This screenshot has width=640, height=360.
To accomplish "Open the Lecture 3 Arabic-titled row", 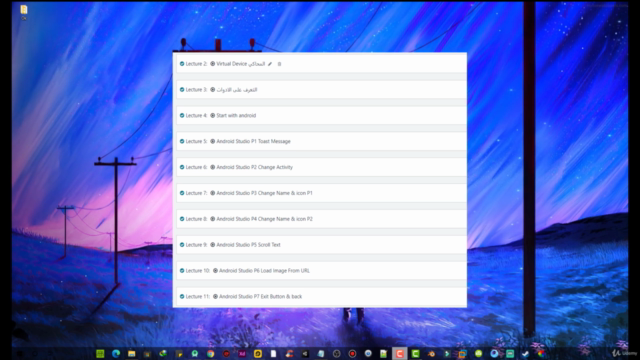I will tap(322, 90).
